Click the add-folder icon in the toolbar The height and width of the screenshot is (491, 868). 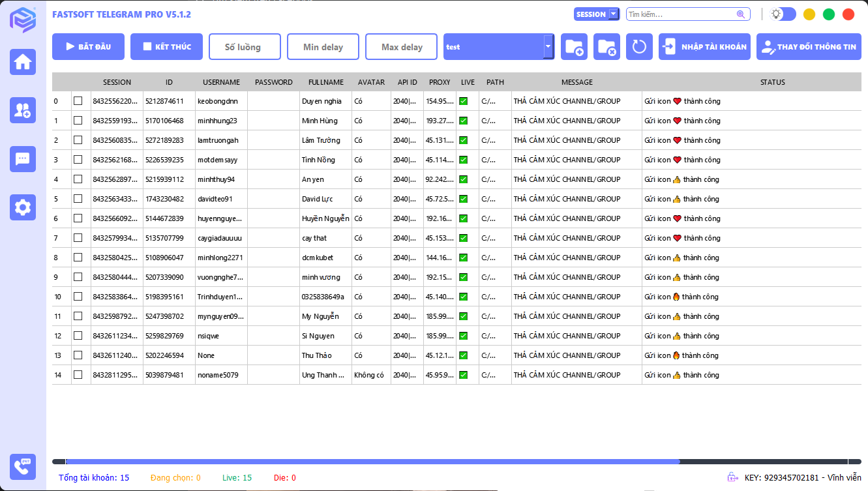coord(574,46)
